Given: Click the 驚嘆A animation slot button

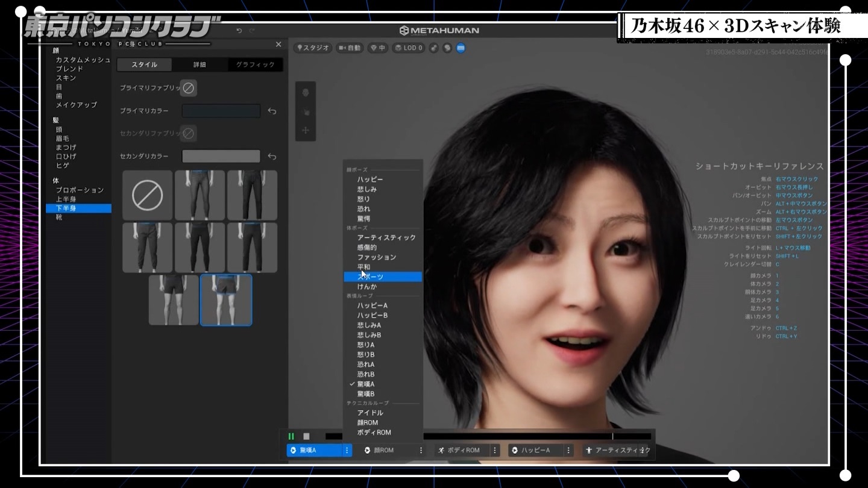Looking at the screenshot, I should 314,450.
